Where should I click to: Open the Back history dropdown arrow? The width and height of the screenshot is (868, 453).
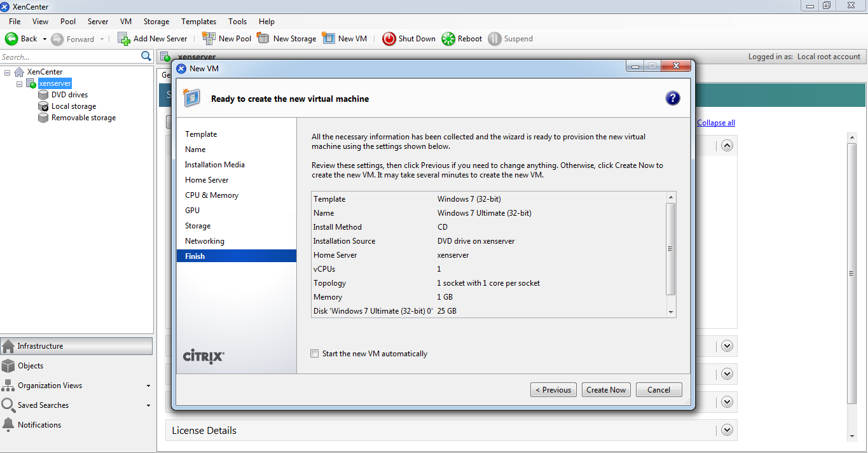(x=45, y=39)
